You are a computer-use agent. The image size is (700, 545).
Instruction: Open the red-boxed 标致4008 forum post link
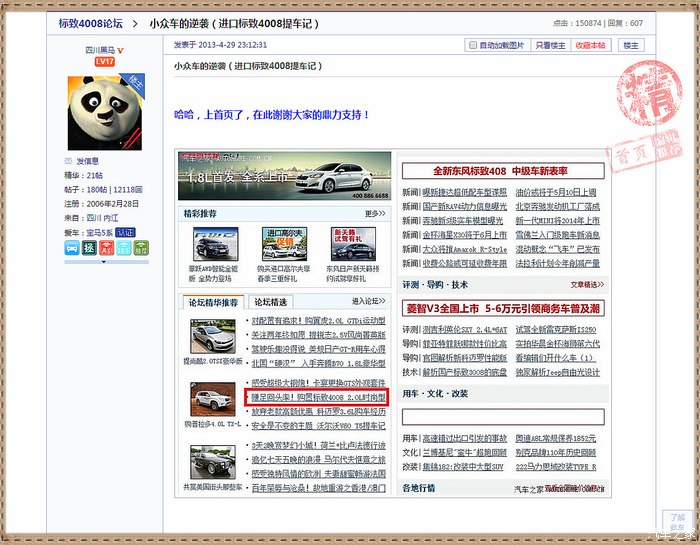point(316,397)
